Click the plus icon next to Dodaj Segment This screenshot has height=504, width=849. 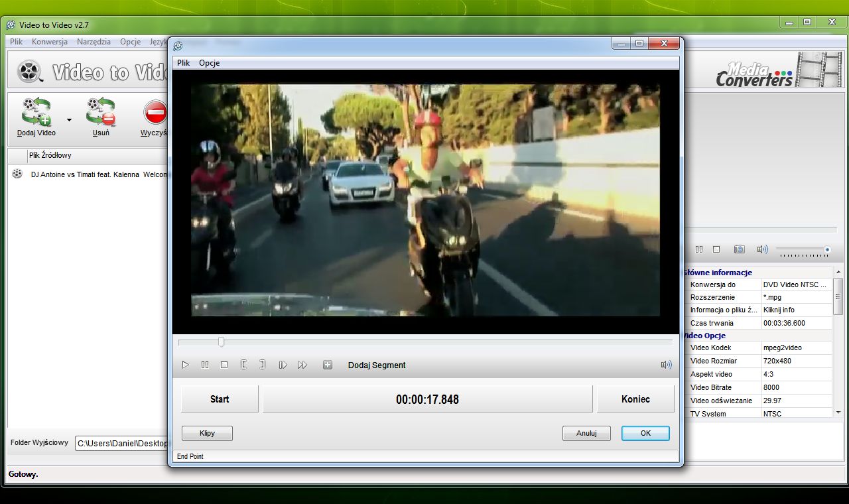(x=328, y=365)
